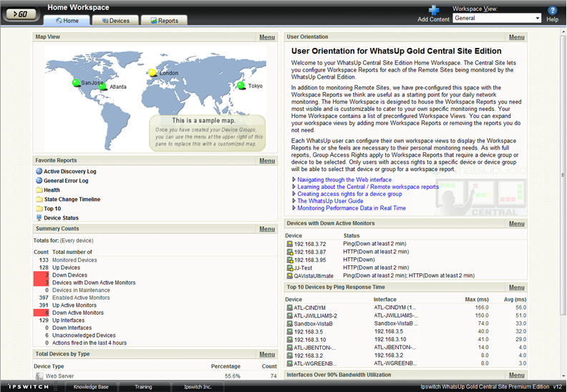The height and width of the screenshot is (392, 567).
Task: Open The WhatsUp User Guide link
Action: (x=330, y=201)
